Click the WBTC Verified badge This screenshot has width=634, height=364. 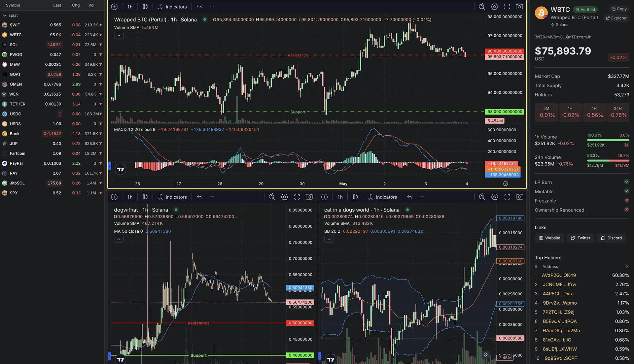[585, 10]
